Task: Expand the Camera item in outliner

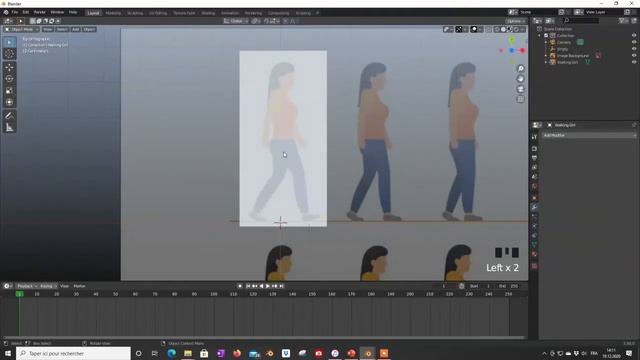Action: pos(546,42)
